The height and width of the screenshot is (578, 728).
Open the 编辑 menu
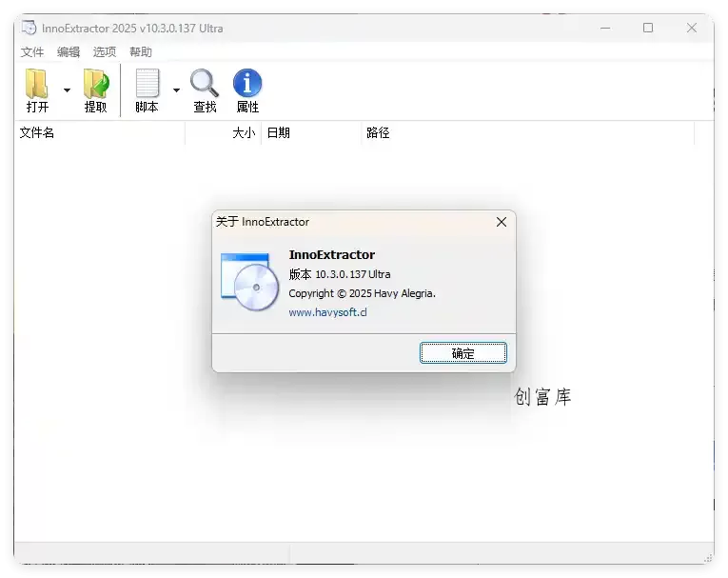69,52
